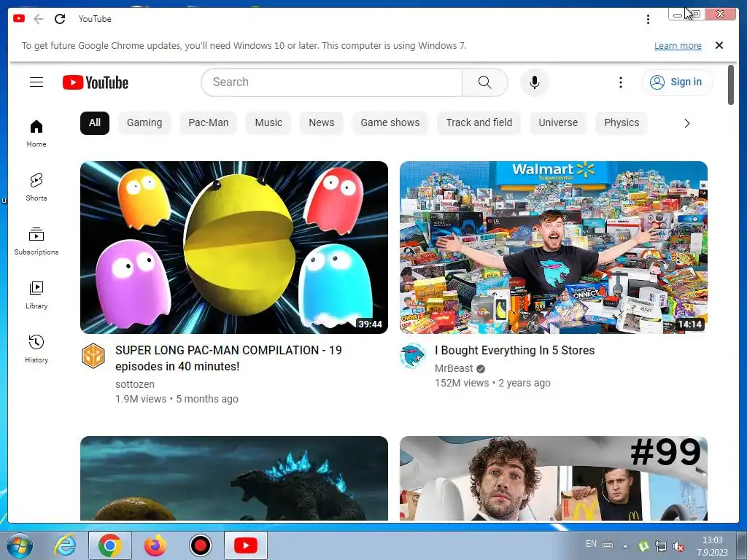Show hidden system tray icons

pyautogui.click(x=625, y=546)
